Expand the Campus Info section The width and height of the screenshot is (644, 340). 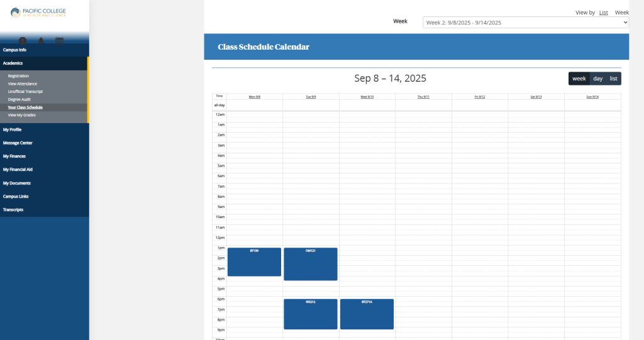14,50
